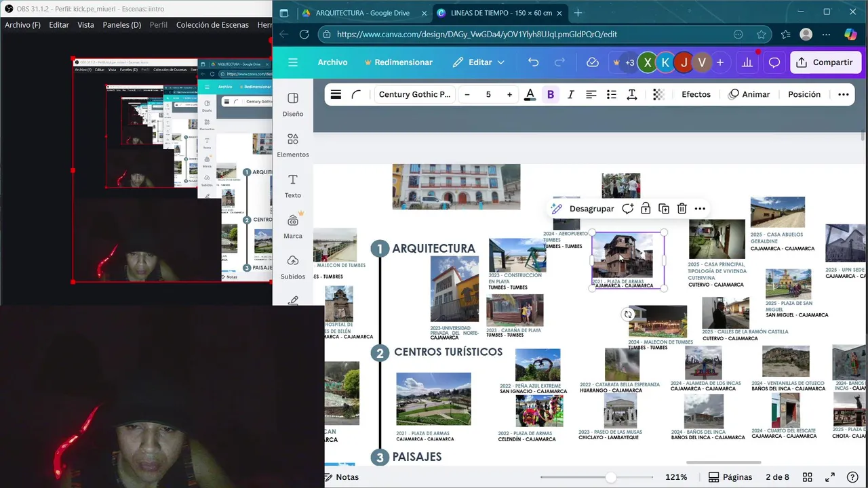This screenshot has width=868, height=488.
Task: Edit the font size value field
Action: pos(488,95)
